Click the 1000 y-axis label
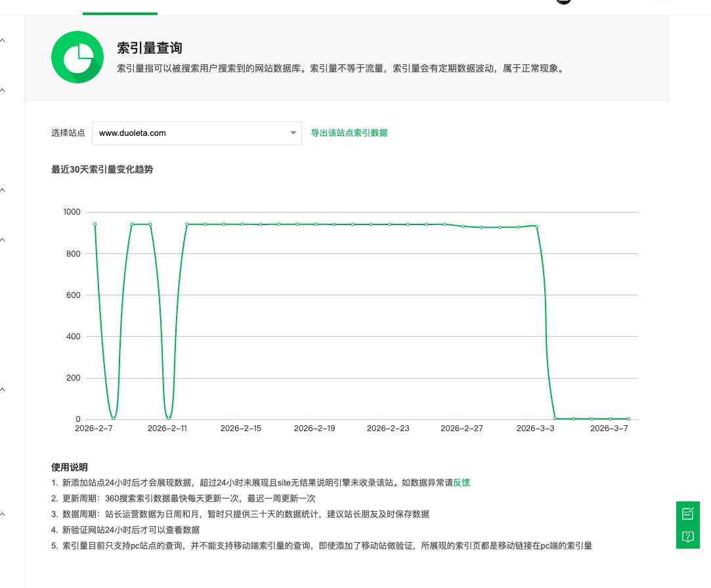 tap(72, 212)
